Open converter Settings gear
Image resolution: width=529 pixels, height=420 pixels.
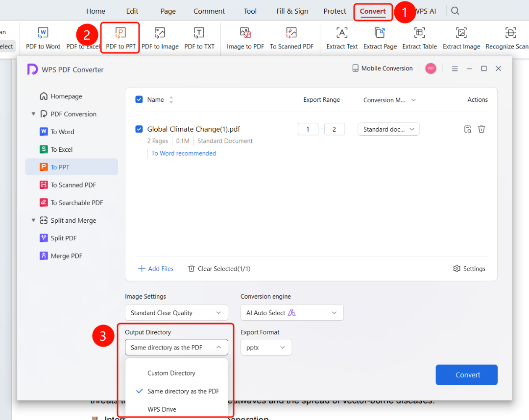coord(469,269)
